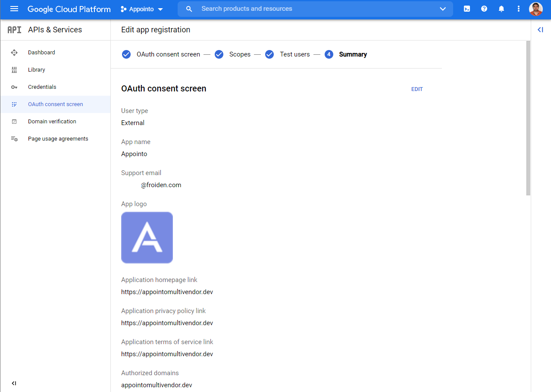Screen dimensions: 551x392
Task: Click the step 4 number badge
Action: click(329, 54)
